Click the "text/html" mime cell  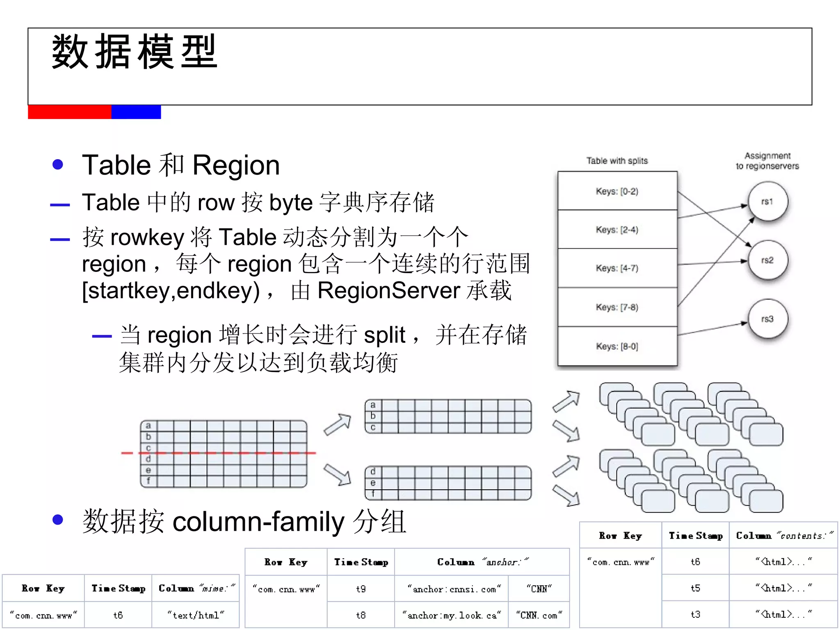coord(196,615)
